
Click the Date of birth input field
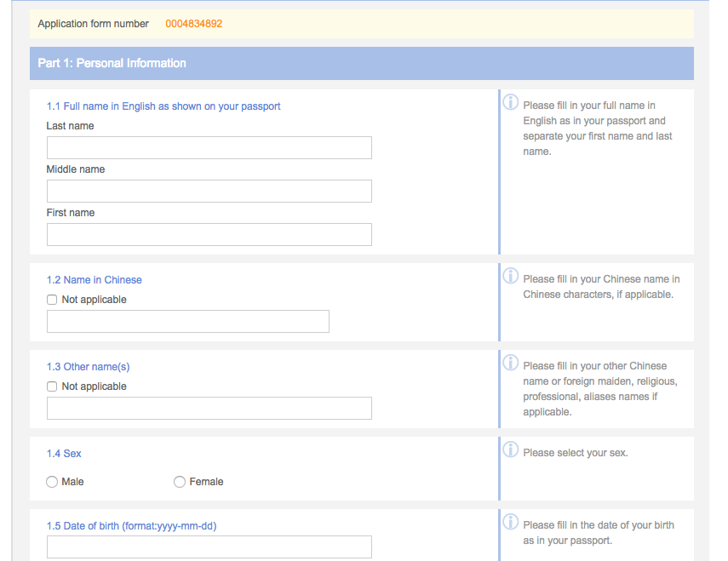point(209,547)
